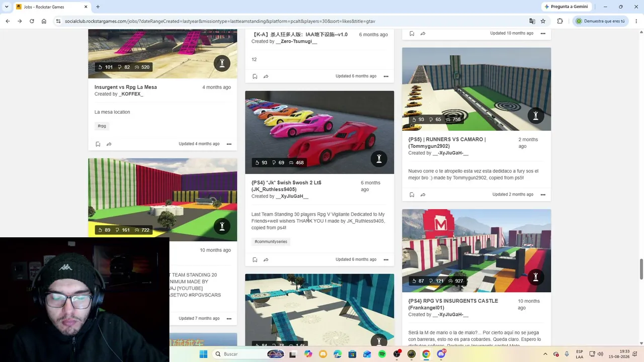Image resolution: width=644 pixels, height=362 pixels.
Task: Reload the Rockstar Jobs page
Action: click(32, 21)
